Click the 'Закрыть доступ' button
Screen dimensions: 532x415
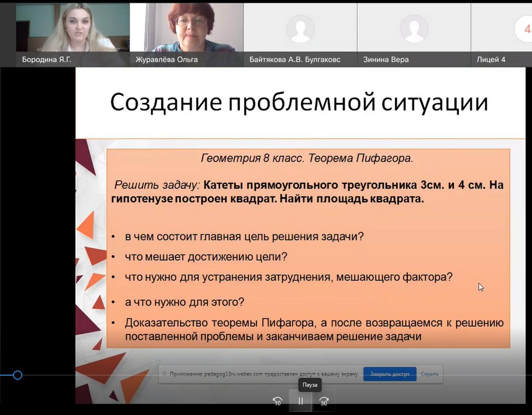pyautogui.click(x=390, y=374)
